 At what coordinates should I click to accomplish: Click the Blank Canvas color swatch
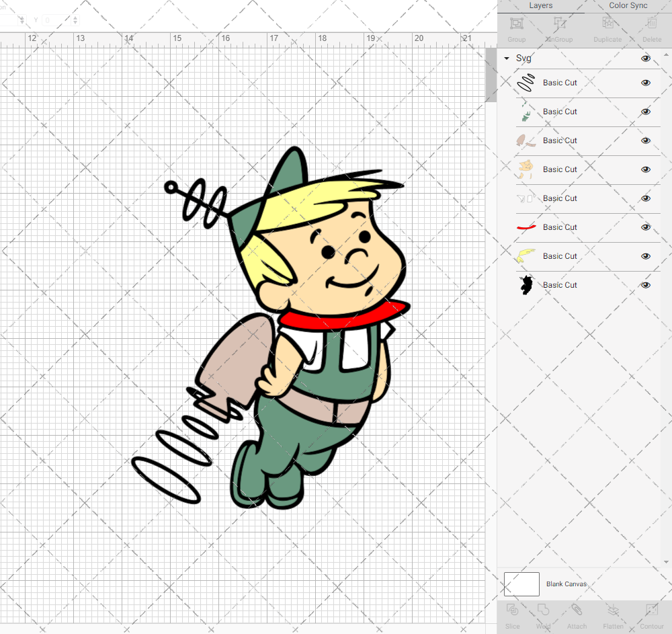pos(521,584)
